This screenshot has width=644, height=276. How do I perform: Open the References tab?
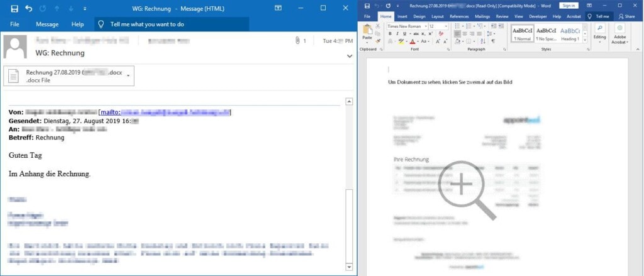coord(459,16)
